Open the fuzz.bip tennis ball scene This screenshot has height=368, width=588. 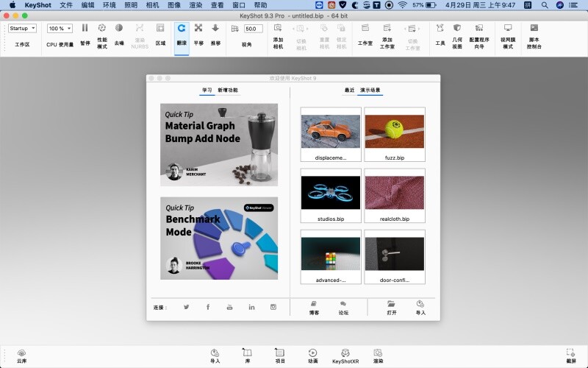tap(395, 135)
